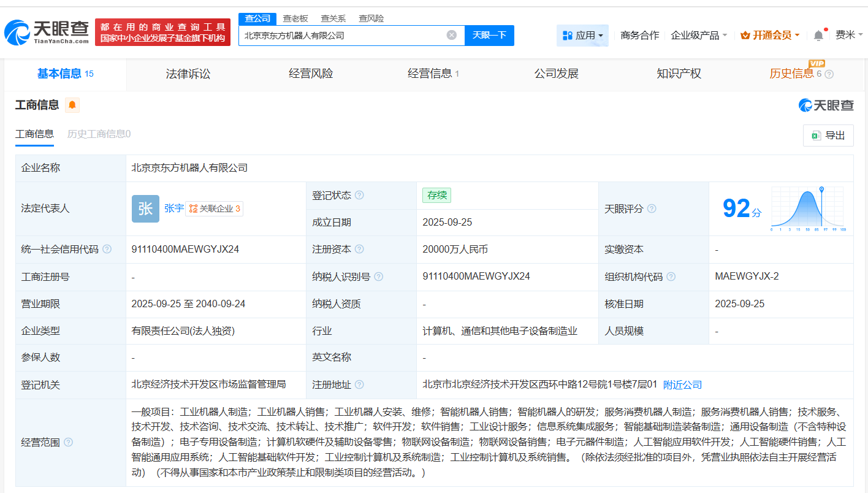Click the help icon next to 天眼评分
This screenshot has height=493, width=868.
pyautogui.click(x=651, y=208)
